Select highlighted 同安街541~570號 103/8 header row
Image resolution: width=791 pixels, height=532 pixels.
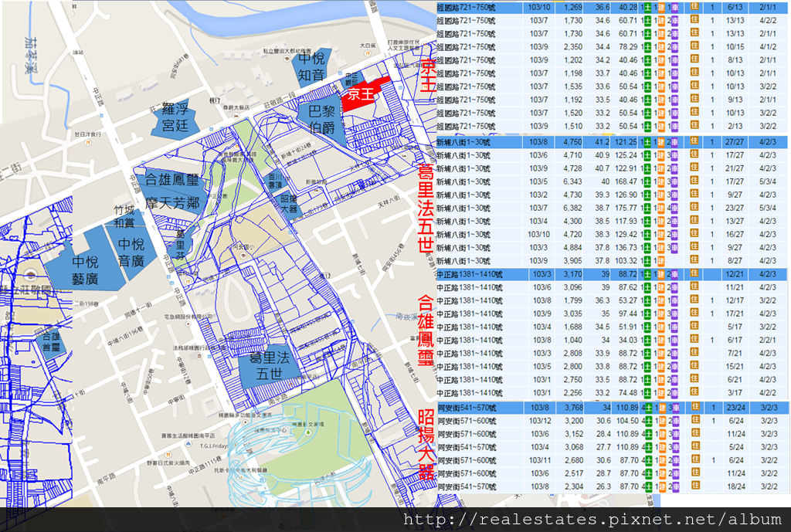613,408
